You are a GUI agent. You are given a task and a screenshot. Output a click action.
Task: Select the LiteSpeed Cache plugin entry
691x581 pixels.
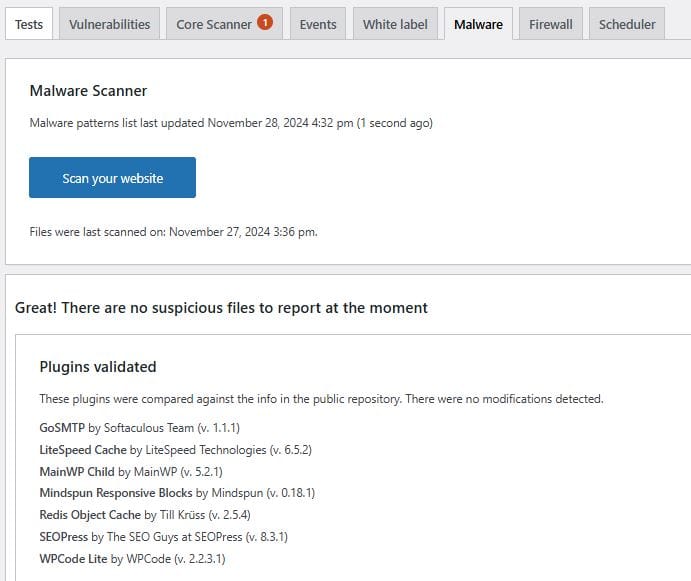pos(175,450)
